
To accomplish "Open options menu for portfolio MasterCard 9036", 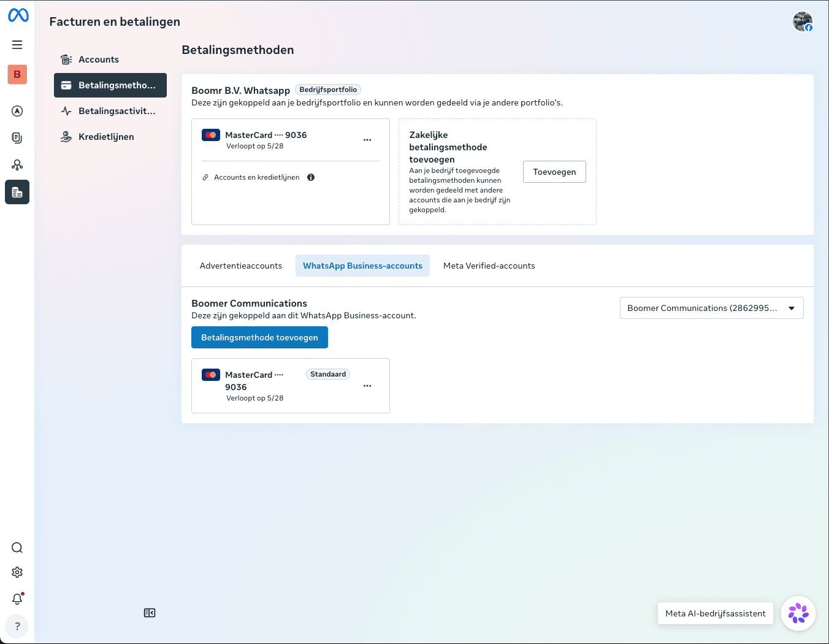I will pos(367,140).
